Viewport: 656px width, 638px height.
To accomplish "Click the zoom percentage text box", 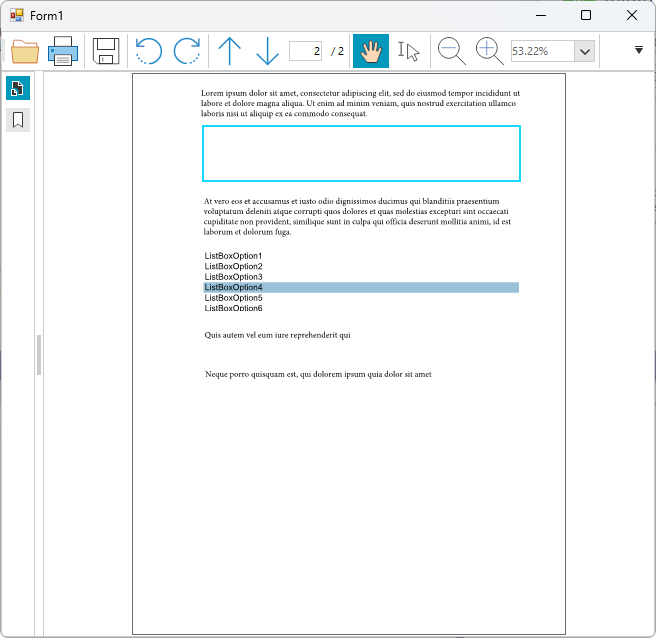I will 543,51.
